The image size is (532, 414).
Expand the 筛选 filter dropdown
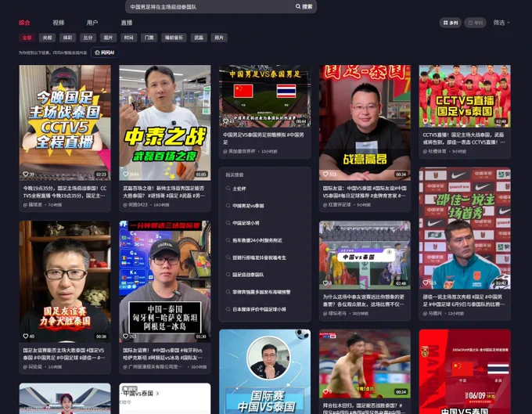(501, 23)
